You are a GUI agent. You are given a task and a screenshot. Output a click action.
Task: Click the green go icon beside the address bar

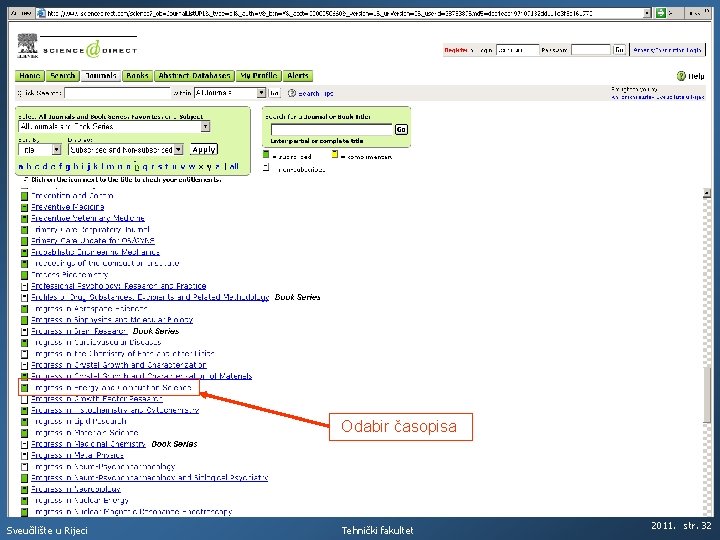pos(660,13)
